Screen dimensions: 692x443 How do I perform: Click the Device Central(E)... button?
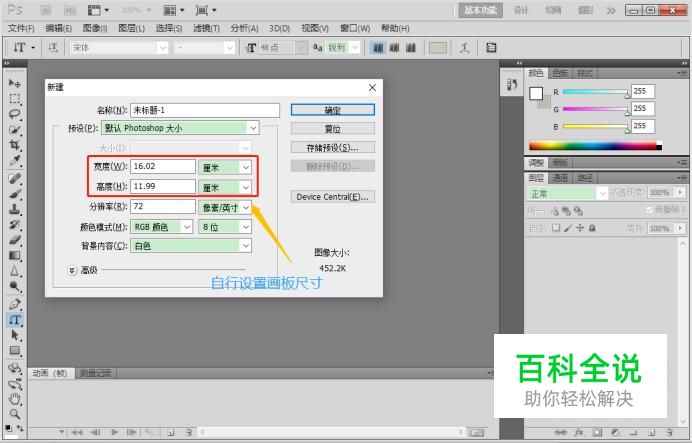[333, 197]
